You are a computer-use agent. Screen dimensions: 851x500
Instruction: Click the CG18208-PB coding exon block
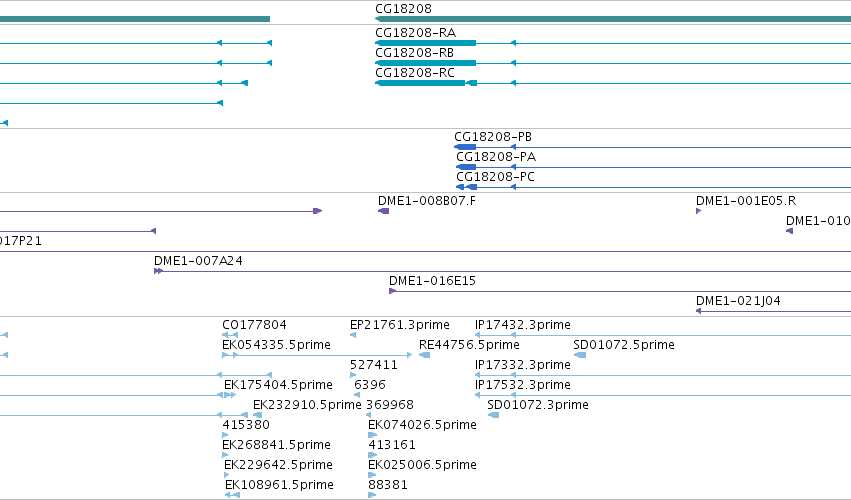pyautogui.click(x=465, y=147)
